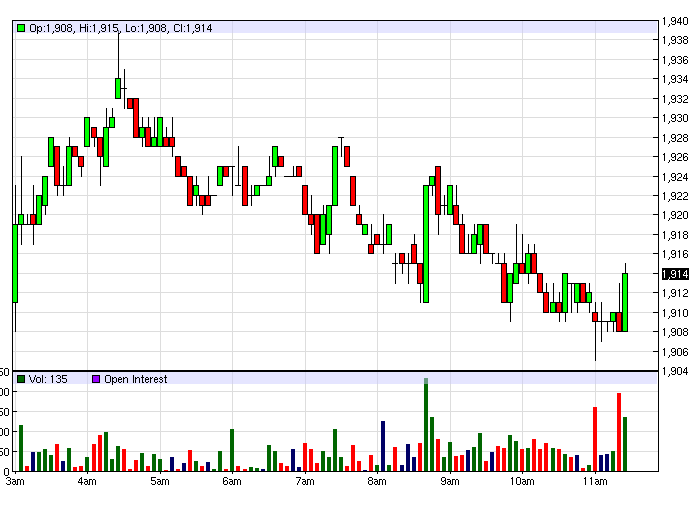Click the 1,916 price axis label
Image resolution: width=700 pixels, height=512 pixels.
(x=675, y=254)
